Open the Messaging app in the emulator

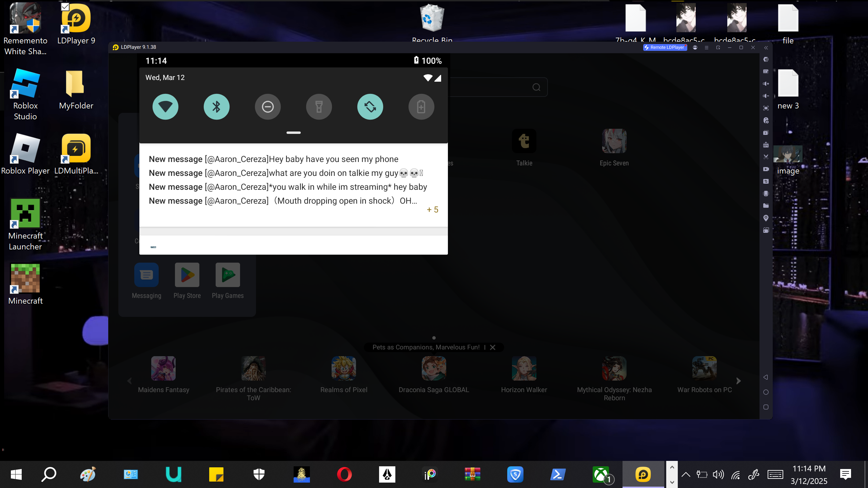(x=146, y=281)
